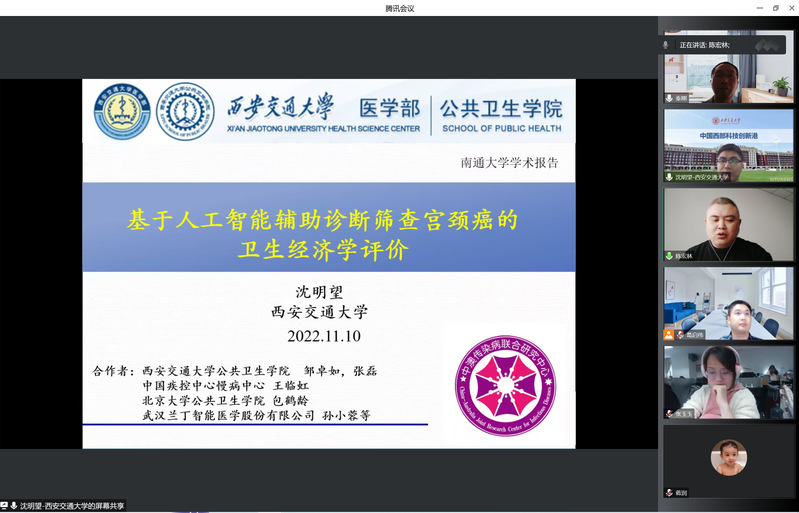The image size is (799, 513).
Task: Click the orange host badge on the meeting-room tile
Action: (x=669, y=335)
